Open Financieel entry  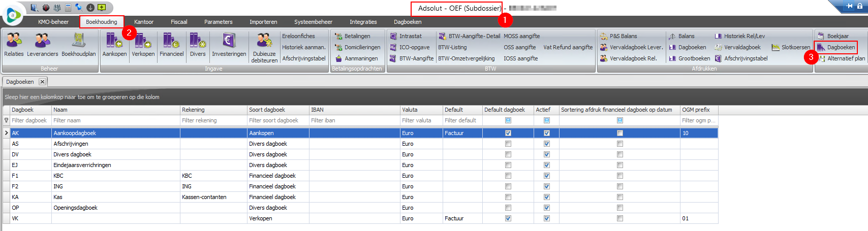171,45
